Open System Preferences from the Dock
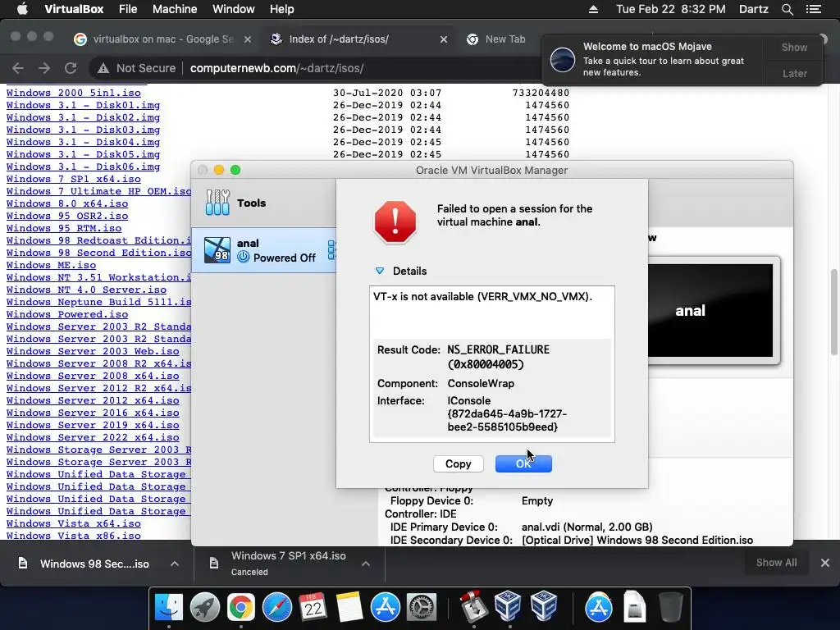Viewport: 840px width, 630px height. (422, 608)
